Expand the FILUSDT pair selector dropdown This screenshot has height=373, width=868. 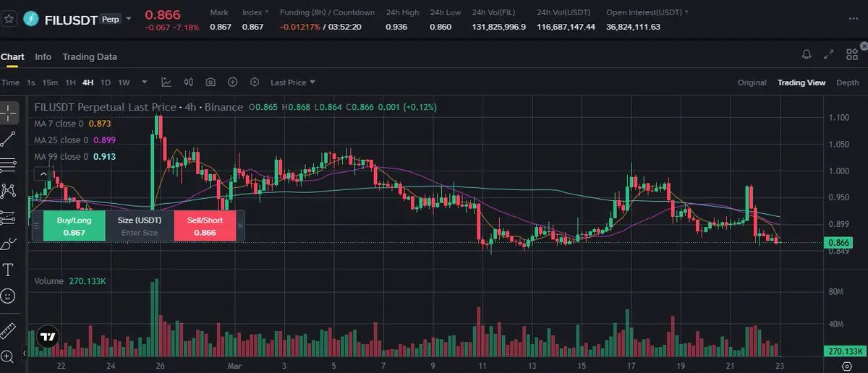pyautogui.click(x=129, y=19)
